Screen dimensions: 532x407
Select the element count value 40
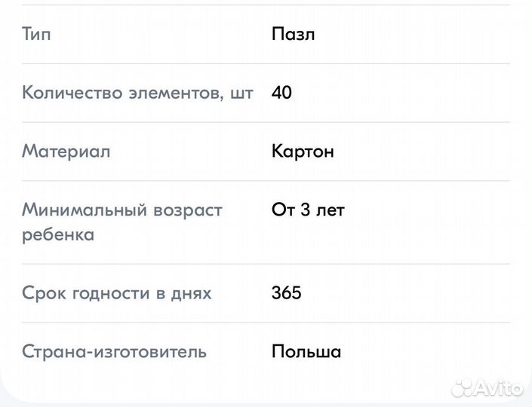(x=281, y=93)
